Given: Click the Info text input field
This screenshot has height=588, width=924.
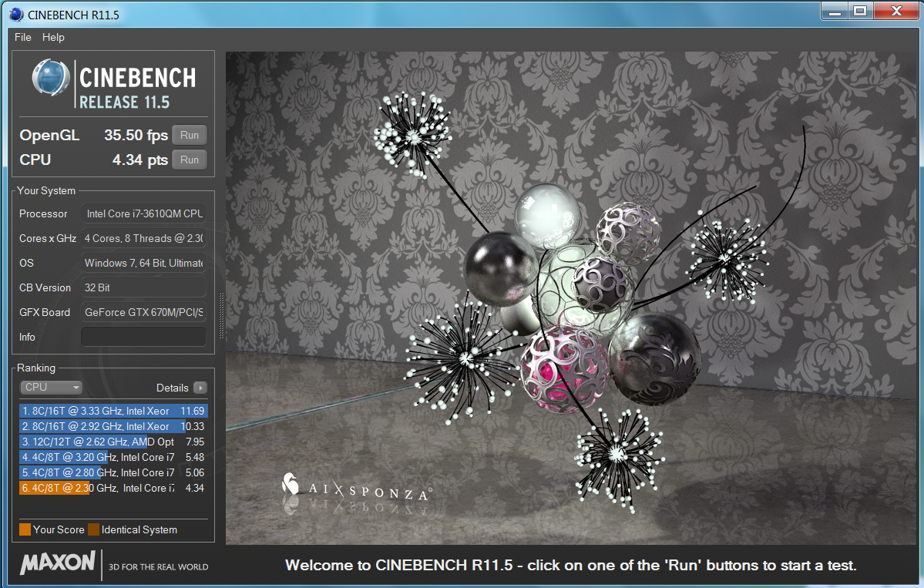Looking at the screenshot, I should click(x=143, y=337).
